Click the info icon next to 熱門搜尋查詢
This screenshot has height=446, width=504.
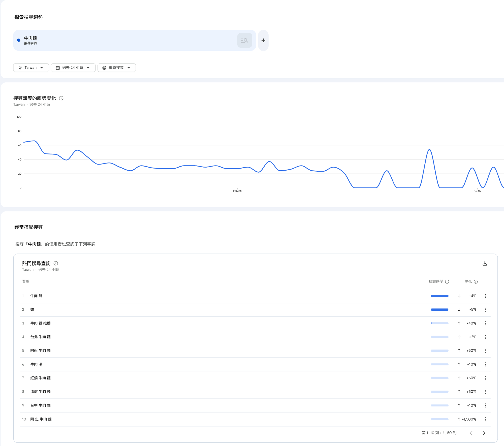point(56,263)
